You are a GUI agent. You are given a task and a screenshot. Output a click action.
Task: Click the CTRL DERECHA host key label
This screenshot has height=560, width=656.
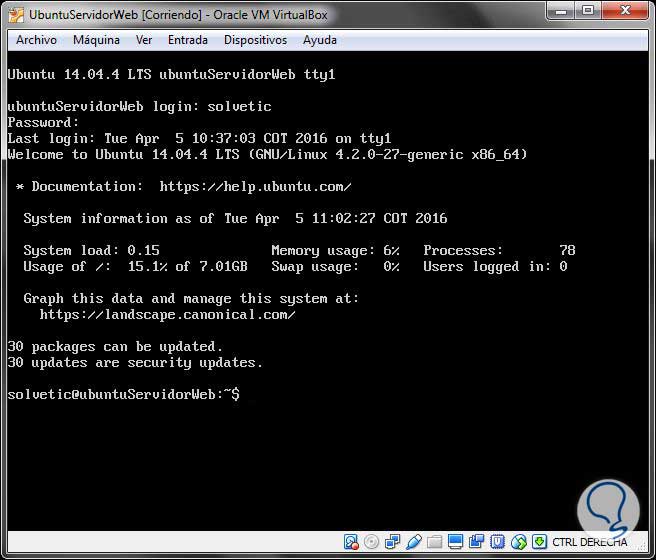point(589,542)
